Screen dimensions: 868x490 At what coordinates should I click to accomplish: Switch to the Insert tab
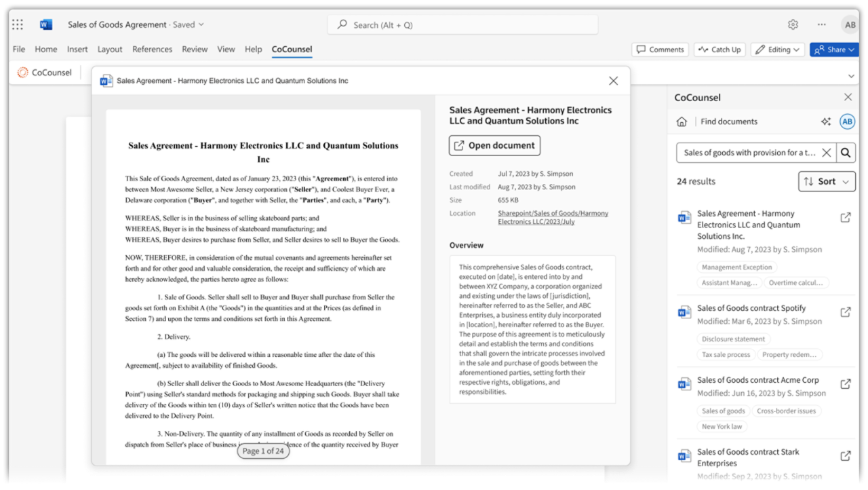77,50
